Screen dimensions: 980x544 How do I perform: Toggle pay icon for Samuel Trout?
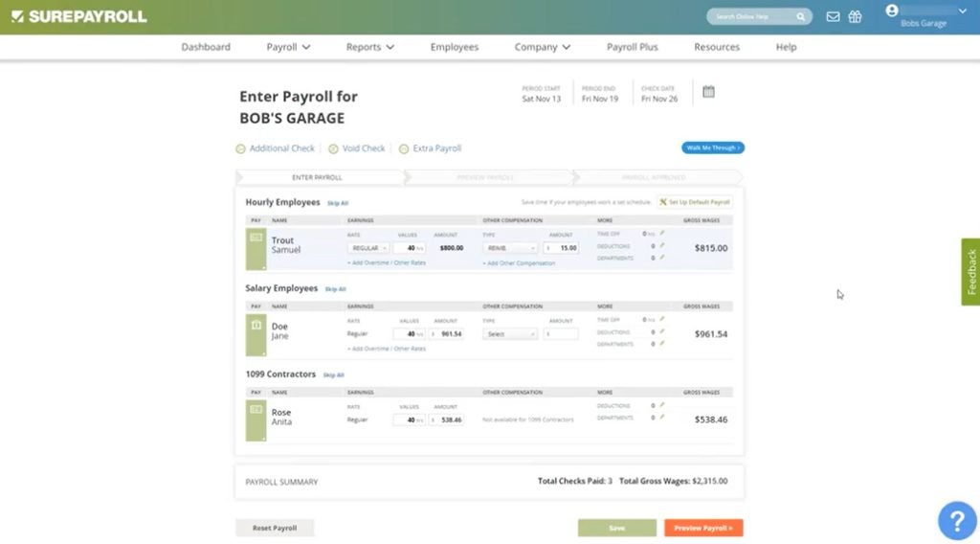256,249
